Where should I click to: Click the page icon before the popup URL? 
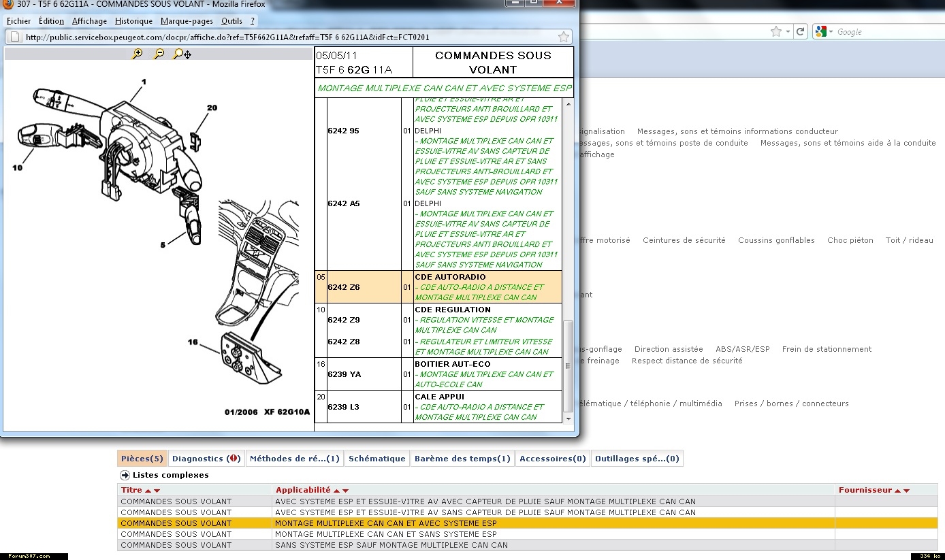16,37
